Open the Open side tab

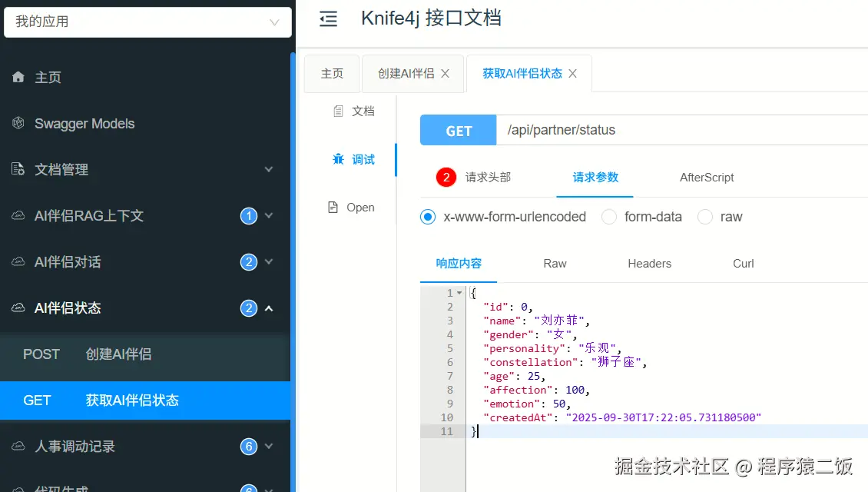click(x=352, y=208)
